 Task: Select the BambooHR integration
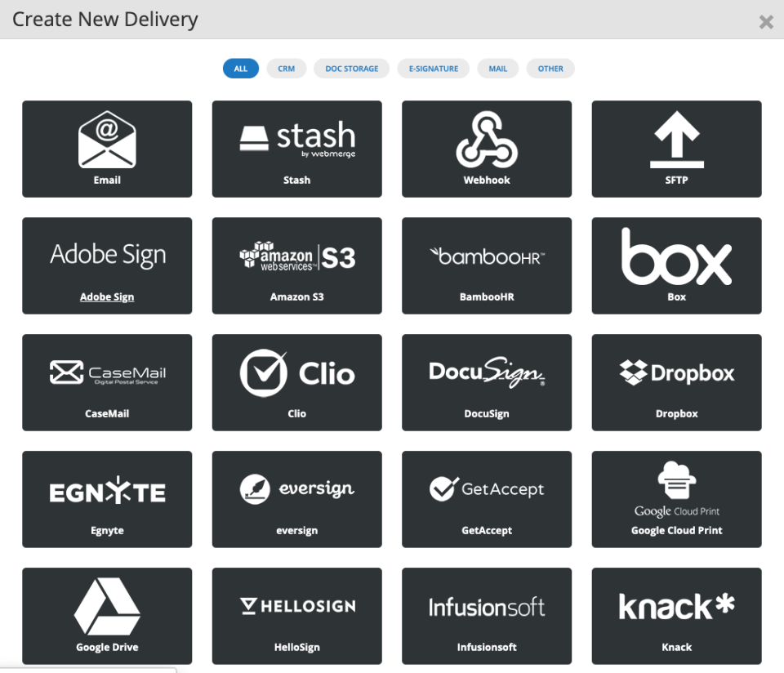click(487, 265)
